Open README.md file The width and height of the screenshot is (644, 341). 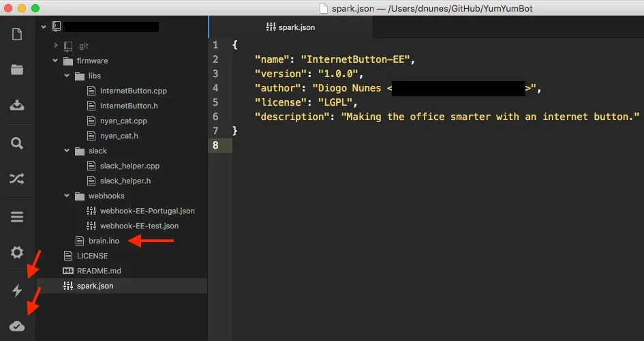pyautogui.click(x=99, y=271)
